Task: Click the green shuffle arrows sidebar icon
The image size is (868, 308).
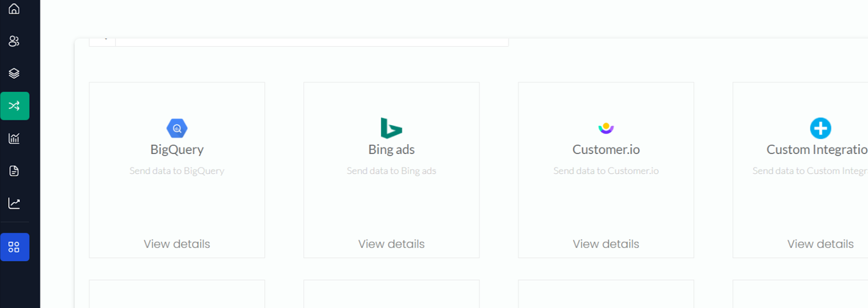Action: [15, 106]
